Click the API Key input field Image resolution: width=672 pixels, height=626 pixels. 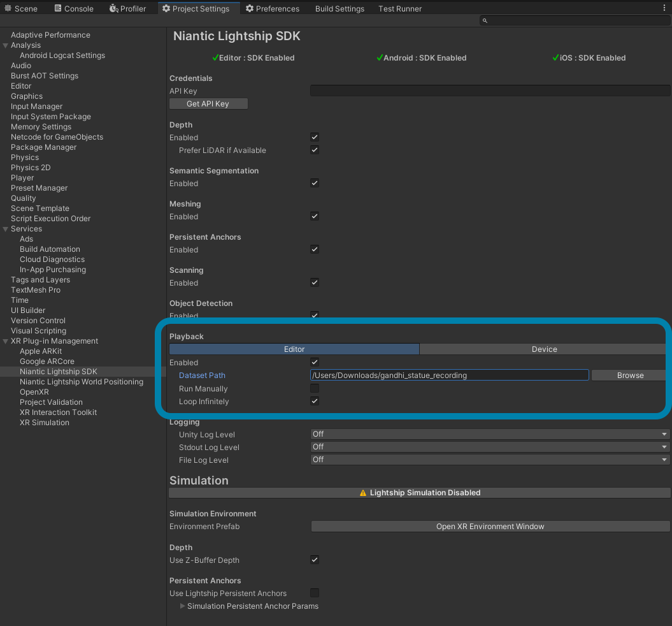pyautogui.click(x=490, y=91)
